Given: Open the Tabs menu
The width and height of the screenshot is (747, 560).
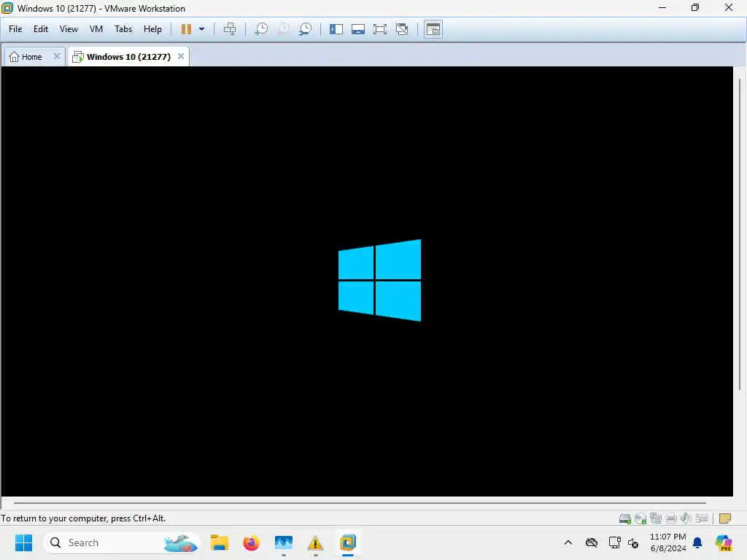Looking at the screenshot, I should coord(123,29).
